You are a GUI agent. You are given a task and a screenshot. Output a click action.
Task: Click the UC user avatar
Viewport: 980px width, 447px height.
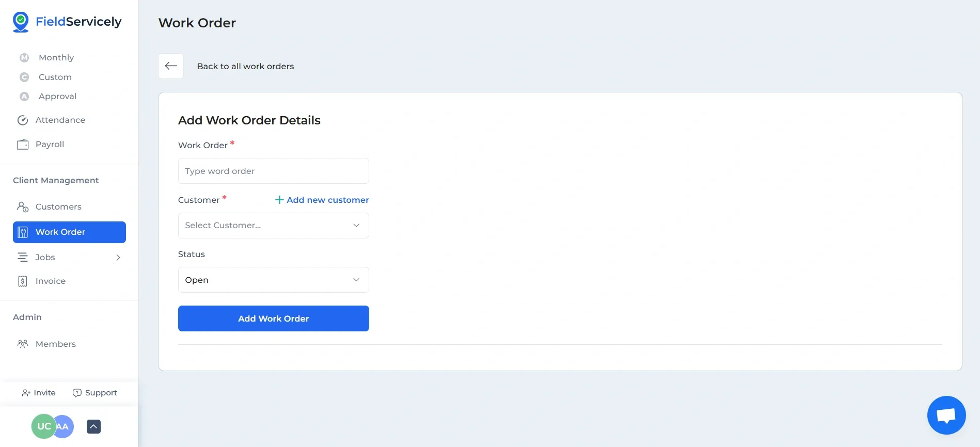click(42, 426)
